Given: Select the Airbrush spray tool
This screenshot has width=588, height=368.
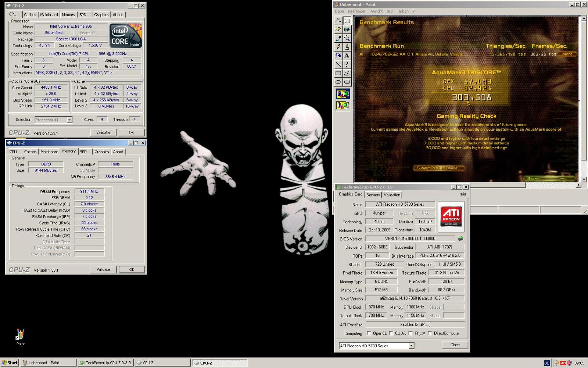Looking at the screenshot, I should point(338,56).
